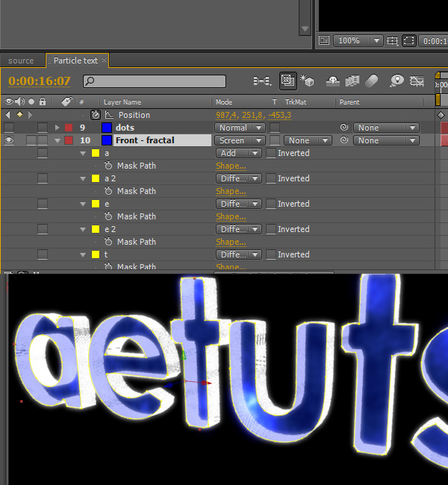Enable the Frame Blending filmstrip icon

[352, 81]
